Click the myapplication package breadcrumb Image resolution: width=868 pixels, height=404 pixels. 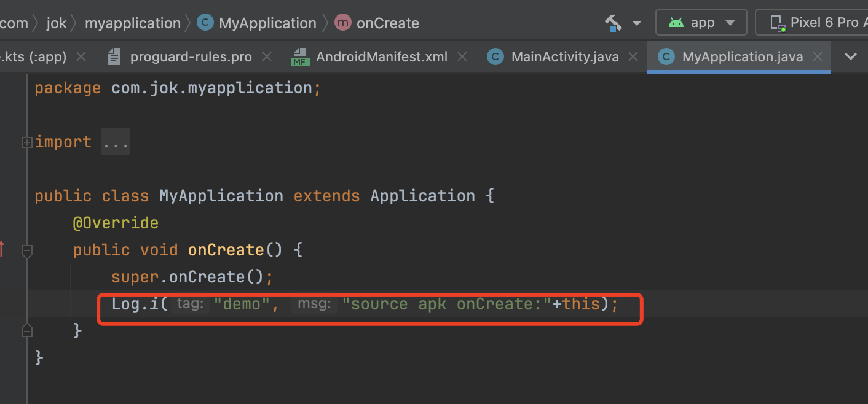point(132,23)
